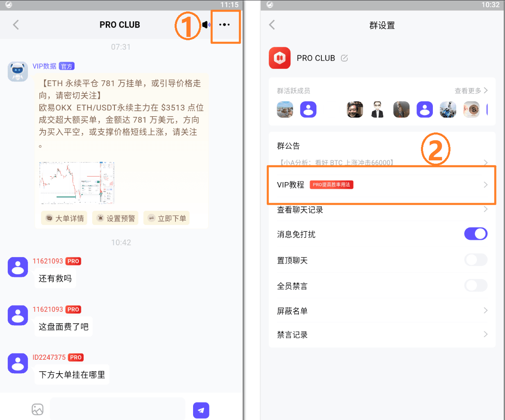The image size is (505, 420).
Task: Edit the PRO CLUB group name
Action: pos(344,58)
